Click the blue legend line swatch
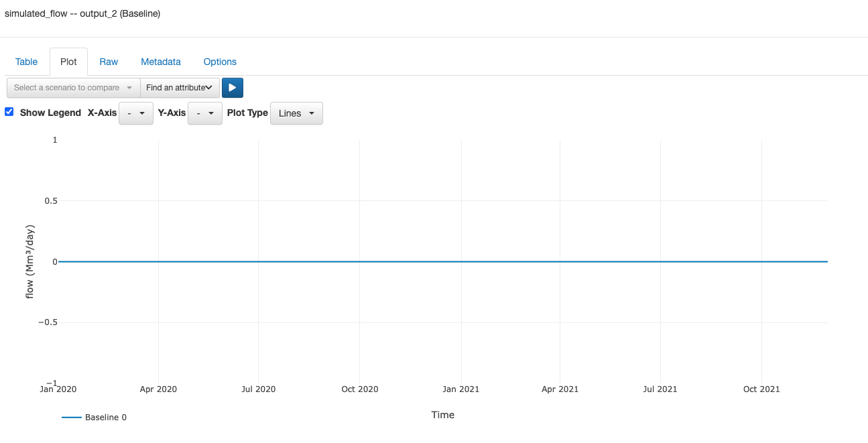868x443 pixels. click(71, 418)
